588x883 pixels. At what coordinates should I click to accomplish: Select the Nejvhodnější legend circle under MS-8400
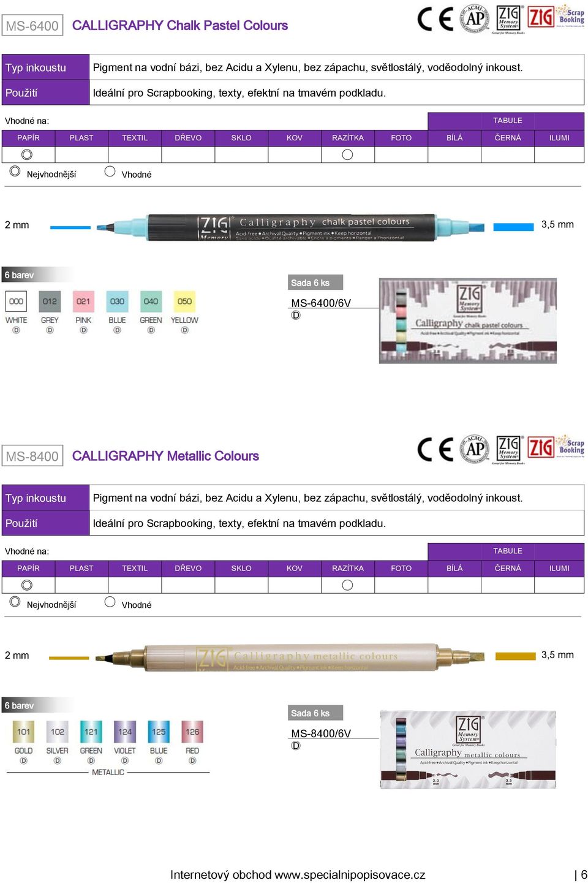15,602
